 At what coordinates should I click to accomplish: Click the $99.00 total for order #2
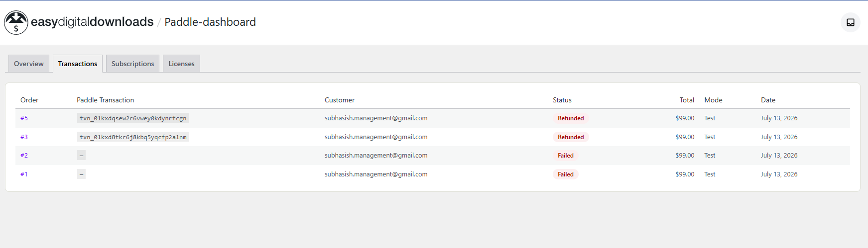point(685,156)
